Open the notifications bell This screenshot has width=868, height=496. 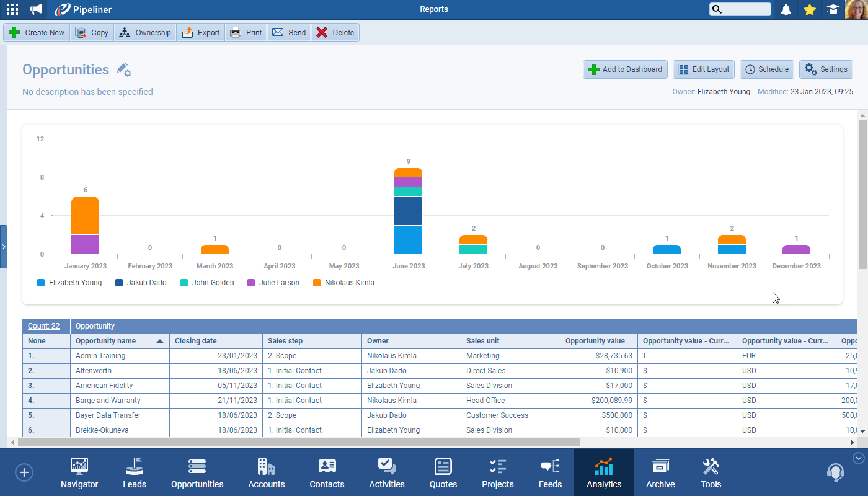pos(786,9)
